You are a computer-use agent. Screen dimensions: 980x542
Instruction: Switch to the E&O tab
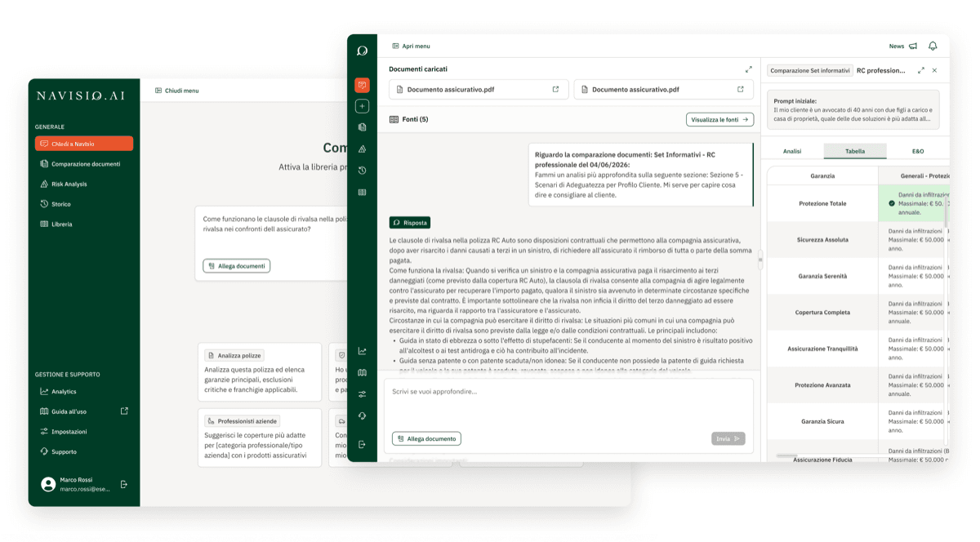(x=918, y=151)
